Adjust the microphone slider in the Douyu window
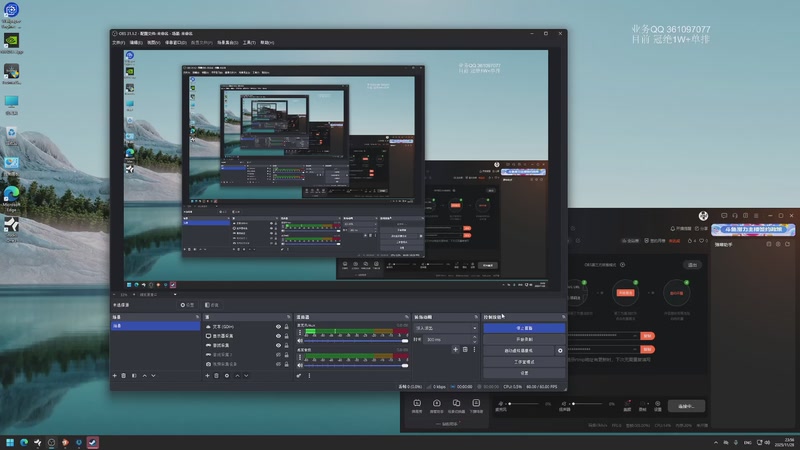The image size is (800, 450). pos(524,404)
